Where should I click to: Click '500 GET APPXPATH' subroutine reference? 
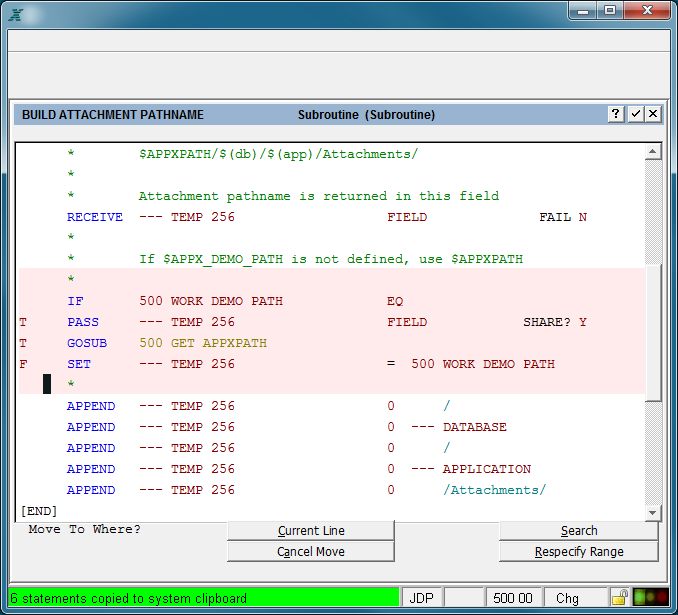click(x=203, y=343)
